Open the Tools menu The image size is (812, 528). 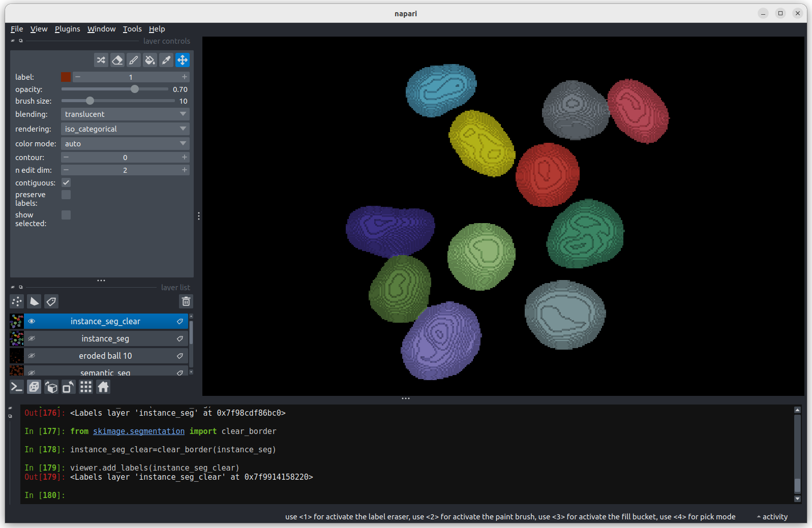(x=132, y=29)
